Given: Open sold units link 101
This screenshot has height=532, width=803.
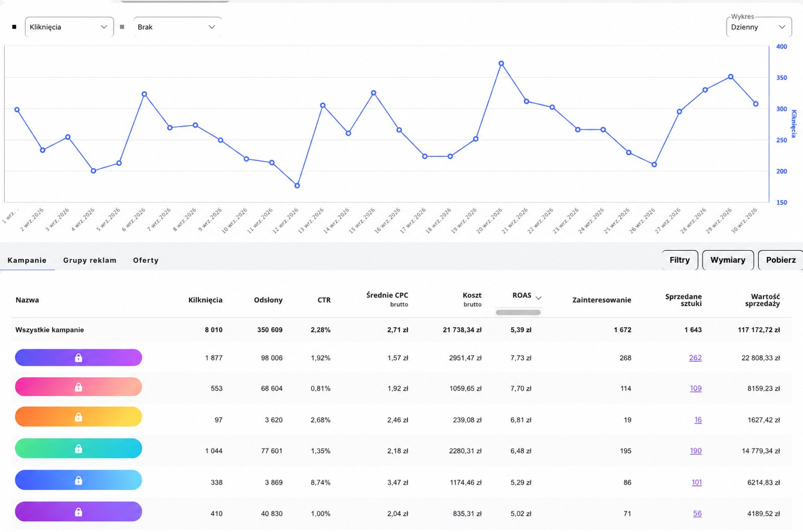Looking at the screenshot, I should 697,482.
